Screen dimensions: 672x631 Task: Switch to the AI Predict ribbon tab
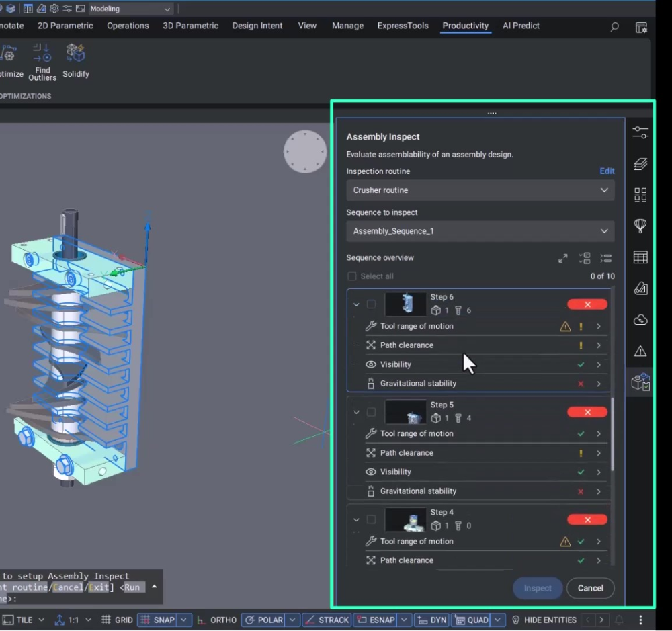click(521, 26)
